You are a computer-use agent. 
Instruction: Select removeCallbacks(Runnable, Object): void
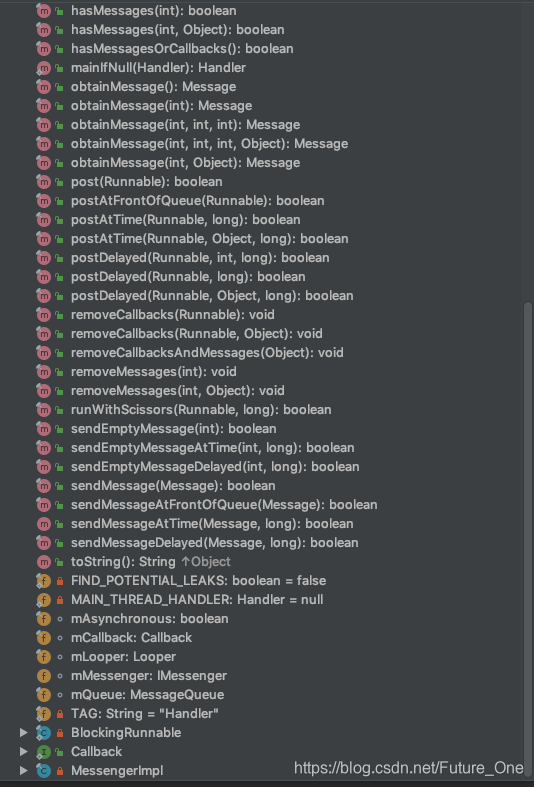tap(197, 333)
